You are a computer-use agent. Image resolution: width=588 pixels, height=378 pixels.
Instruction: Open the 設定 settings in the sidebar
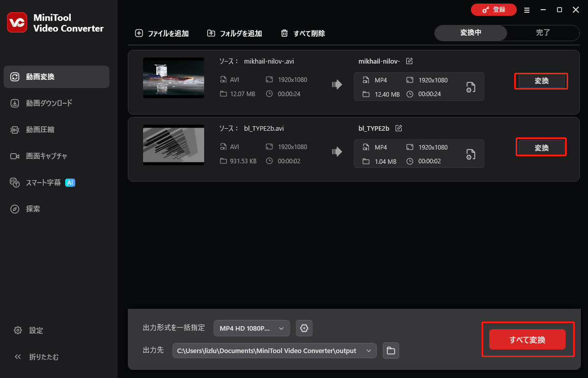tap(30, 330)
